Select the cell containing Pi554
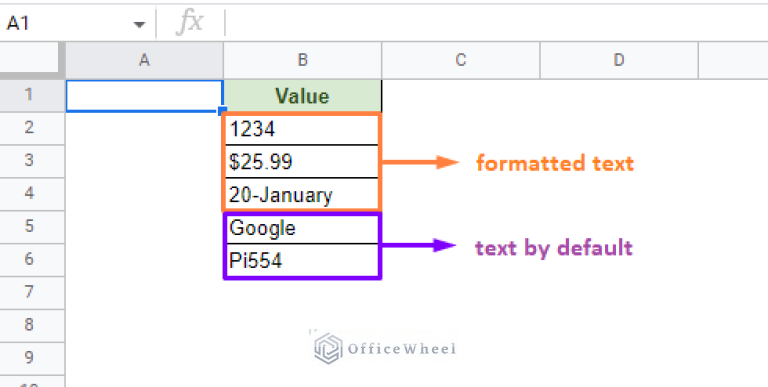This screenshot has width=768, height=387. (302, 261)
